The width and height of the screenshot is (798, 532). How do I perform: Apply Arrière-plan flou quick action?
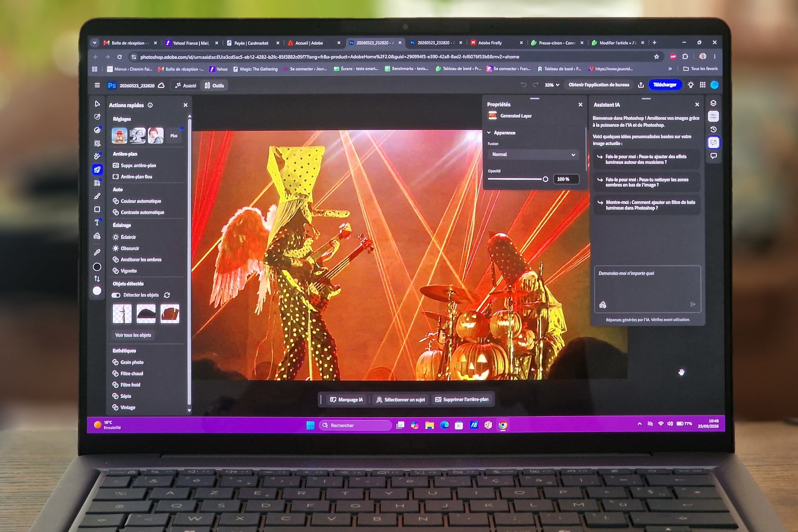[133, 177]
